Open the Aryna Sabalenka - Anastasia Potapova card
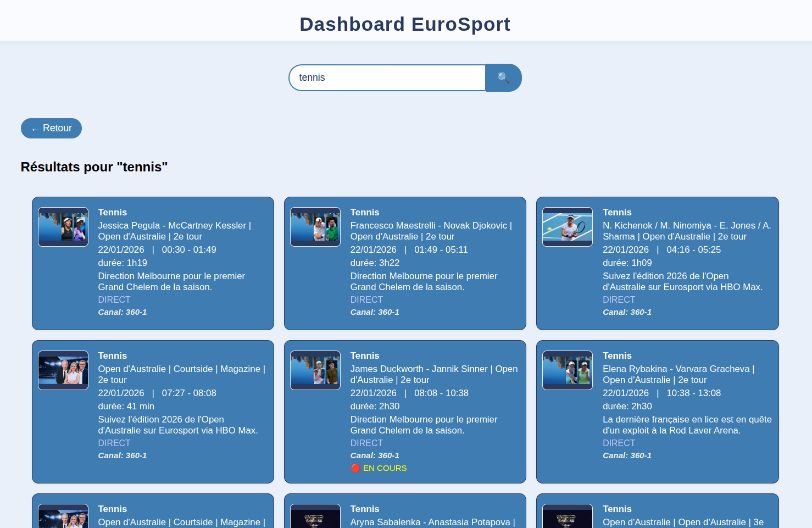The image size is (812, 528). coord(432,522)
